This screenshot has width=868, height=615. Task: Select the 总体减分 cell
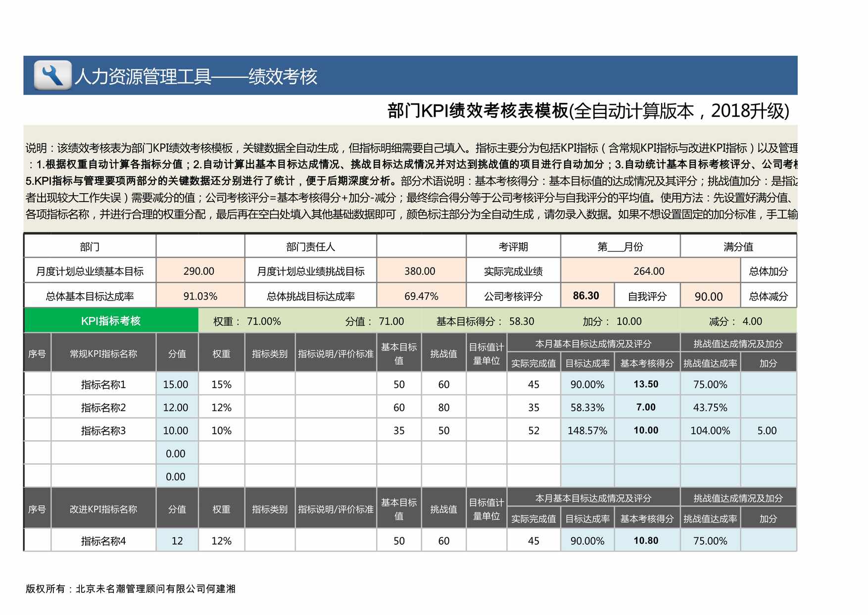769,296
